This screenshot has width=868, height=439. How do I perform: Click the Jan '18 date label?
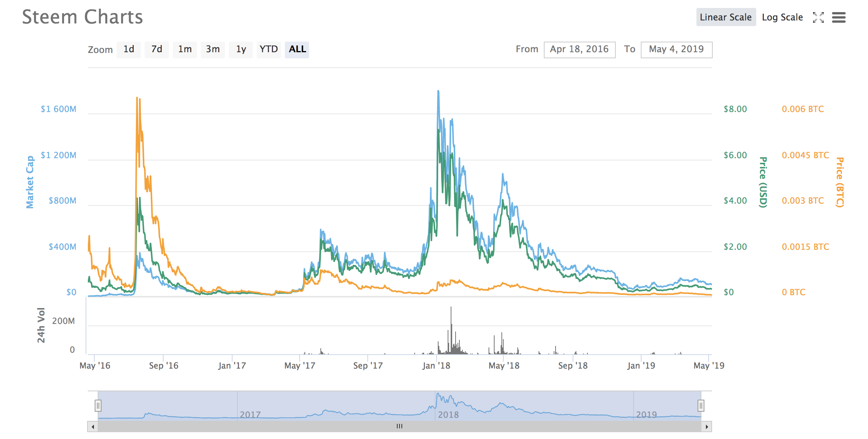pyautogui.click(x=436, y=366)
